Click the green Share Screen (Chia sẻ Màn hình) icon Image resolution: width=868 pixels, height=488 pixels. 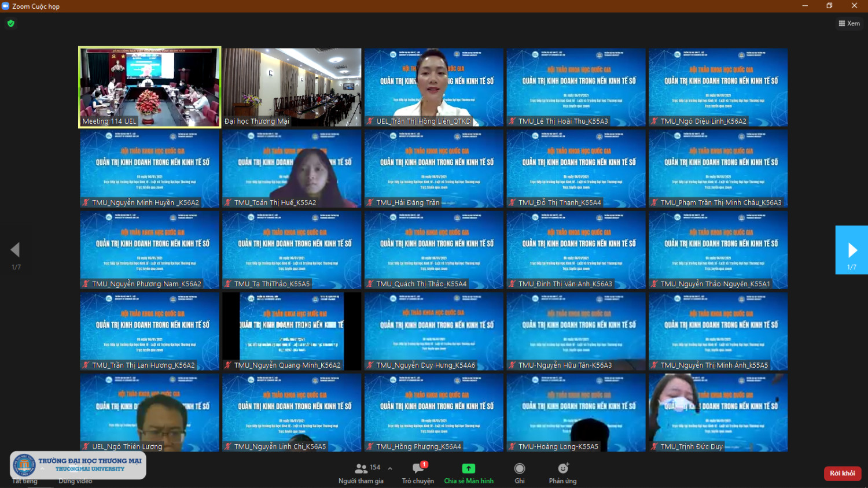468,468
